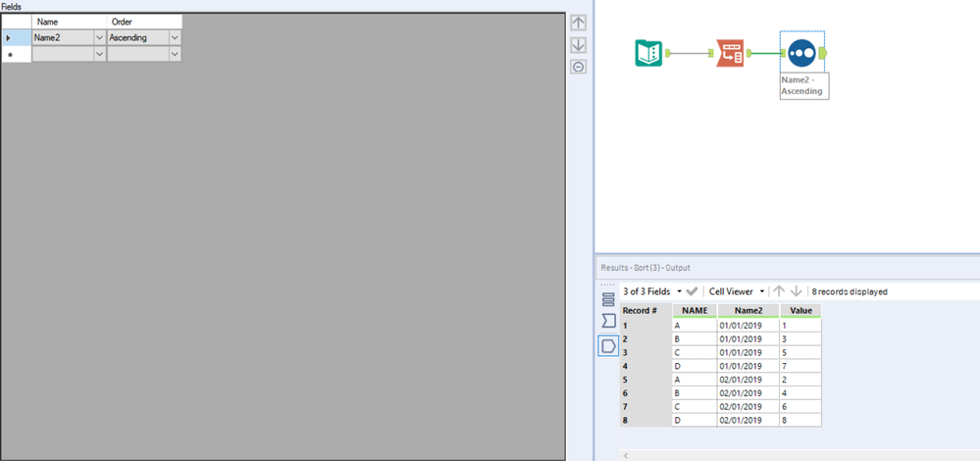The image size is (980, 461).
Task: Click the NAME column header
Action: [x=694, y=311]
